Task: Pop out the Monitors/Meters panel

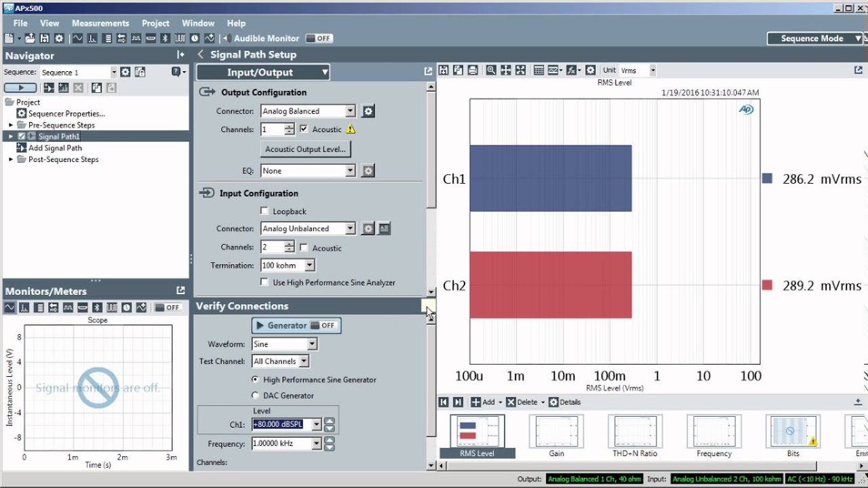Action: (x=180, y=290)
